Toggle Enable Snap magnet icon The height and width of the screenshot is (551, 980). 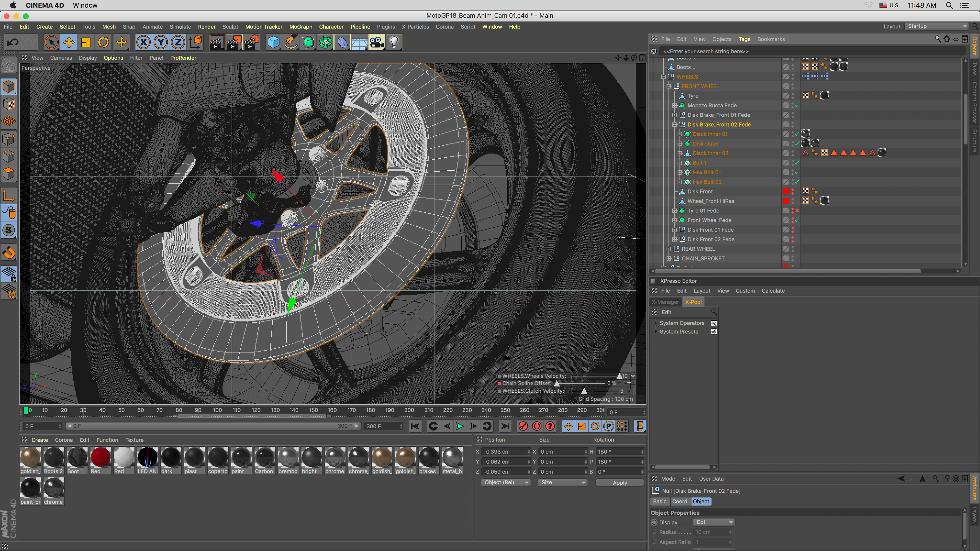click(x=9, y=253)
